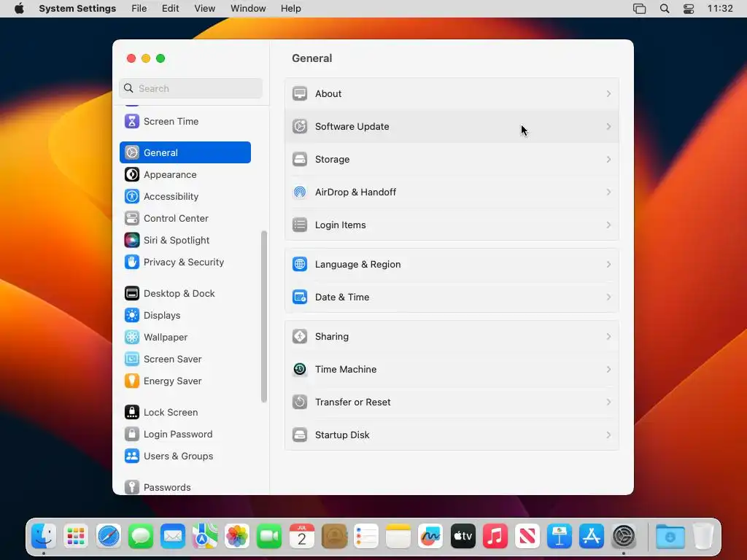
Task: Click the AirDrop & Handoff icon
Action: click(x=300, y=192)
